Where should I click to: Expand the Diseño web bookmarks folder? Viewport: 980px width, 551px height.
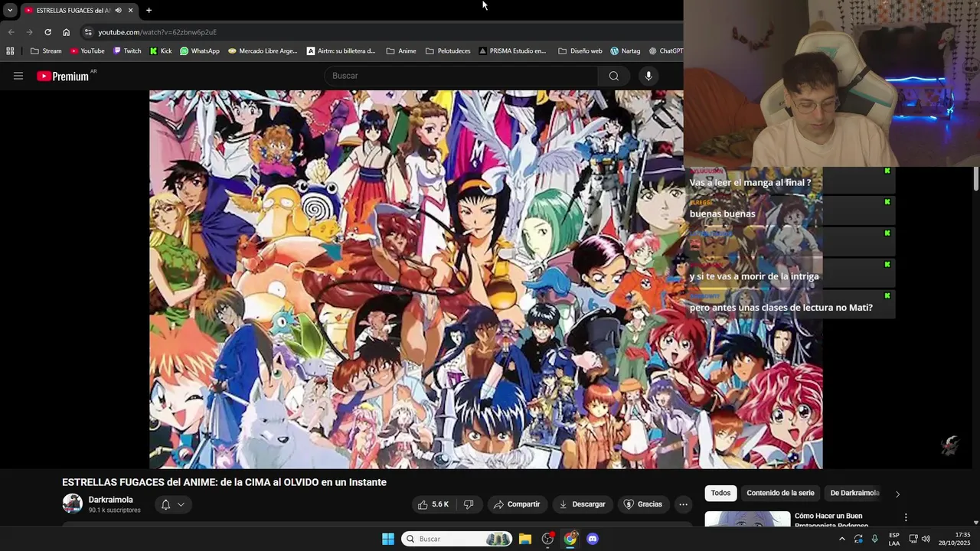tap(580, 51)
